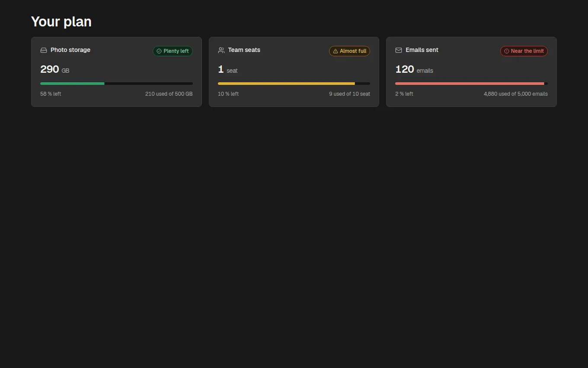The image size is (588, 368).
Task: Click the checkmark icon in Plenty left badge
Action: (159, 51)
